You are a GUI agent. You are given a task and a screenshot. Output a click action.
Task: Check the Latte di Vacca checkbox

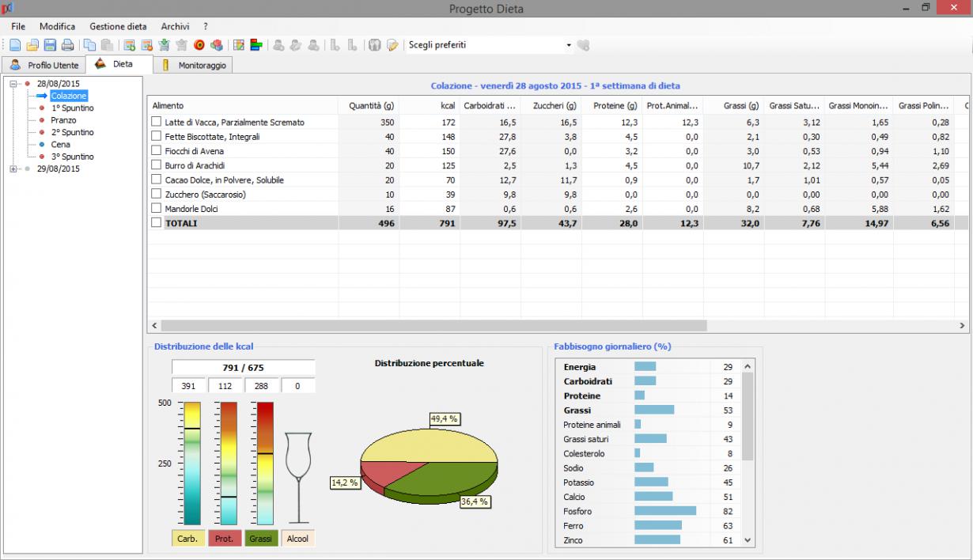(157, 123)
